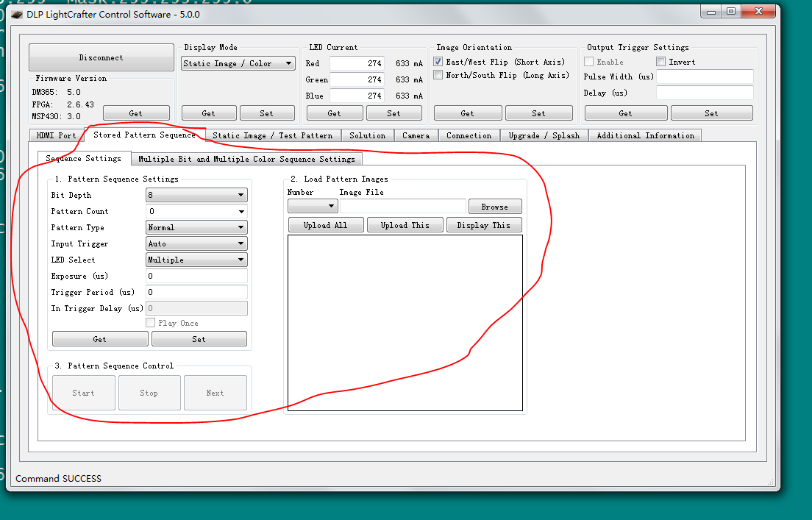This screenshot has height=520, width=812.
Task: Open the LED Select dropdown
Action: 197,260
